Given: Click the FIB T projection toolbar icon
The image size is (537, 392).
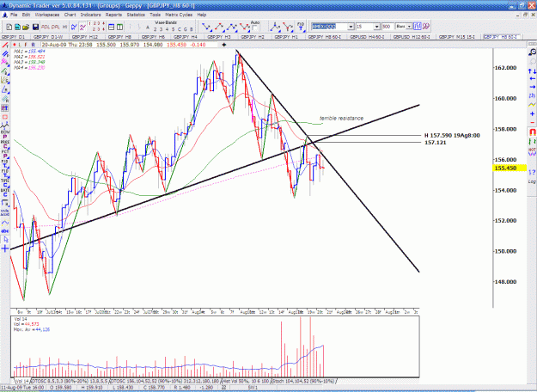Looking at the screenshot, I should click(x=301, y=27).
